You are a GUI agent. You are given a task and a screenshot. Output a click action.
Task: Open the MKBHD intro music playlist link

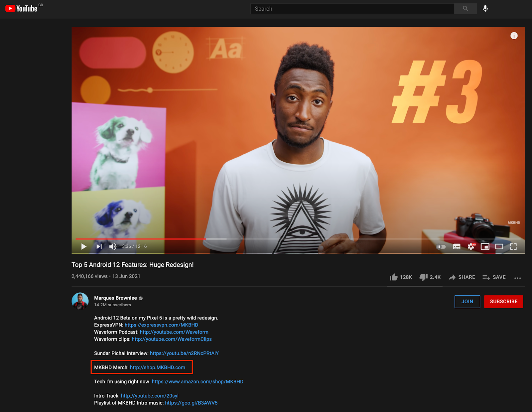[191, 403]
